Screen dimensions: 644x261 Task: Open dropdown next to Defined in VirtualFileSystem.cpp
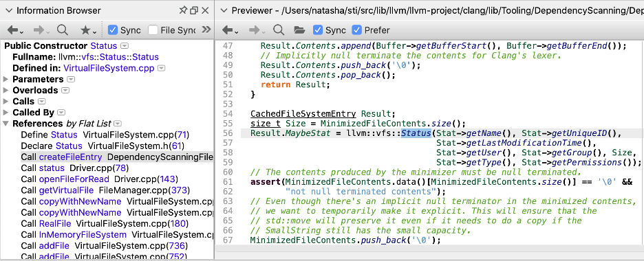(162, 69)
